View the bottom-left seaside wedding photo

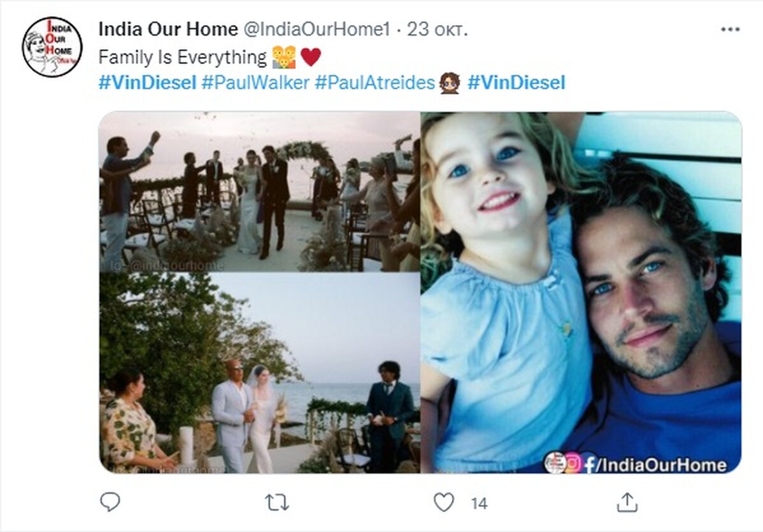click(x=259, y=373)
